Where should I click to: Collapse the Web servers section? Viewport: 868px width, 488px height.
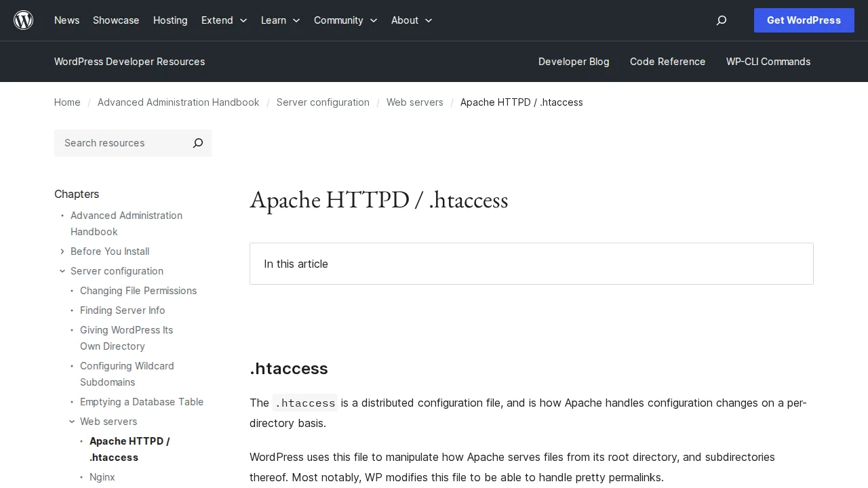tap(72, 421)
